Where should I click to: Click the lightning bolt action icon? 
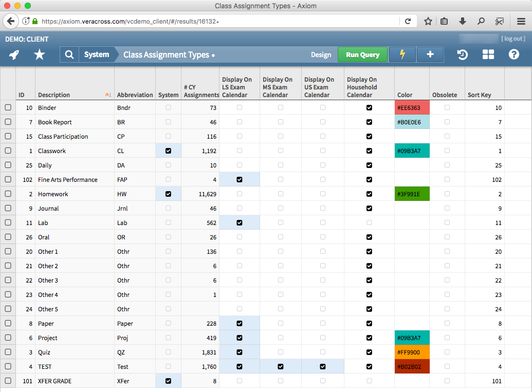click(401, 54)
